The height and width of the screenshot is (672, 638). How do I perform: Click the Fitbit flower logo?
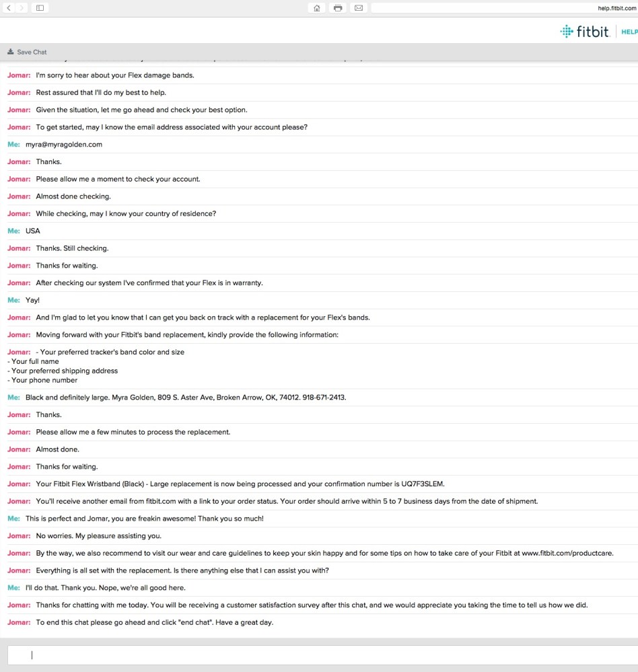pos(567,31)
